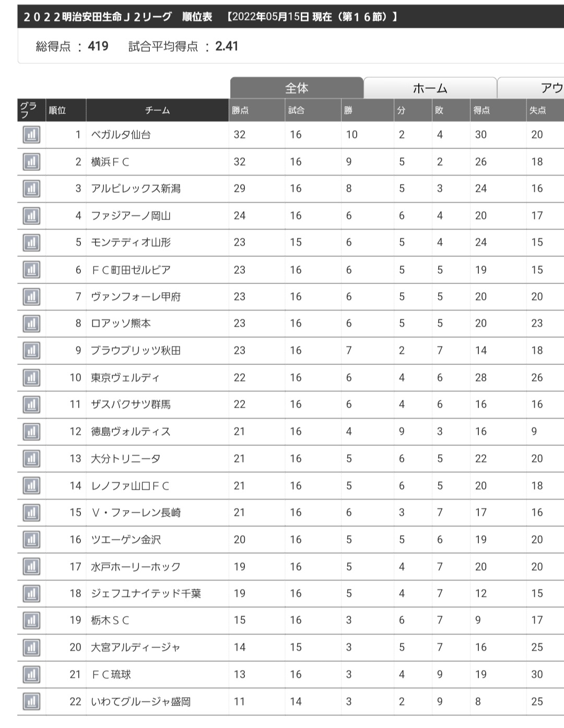Click the 勝点 column header

241,110
